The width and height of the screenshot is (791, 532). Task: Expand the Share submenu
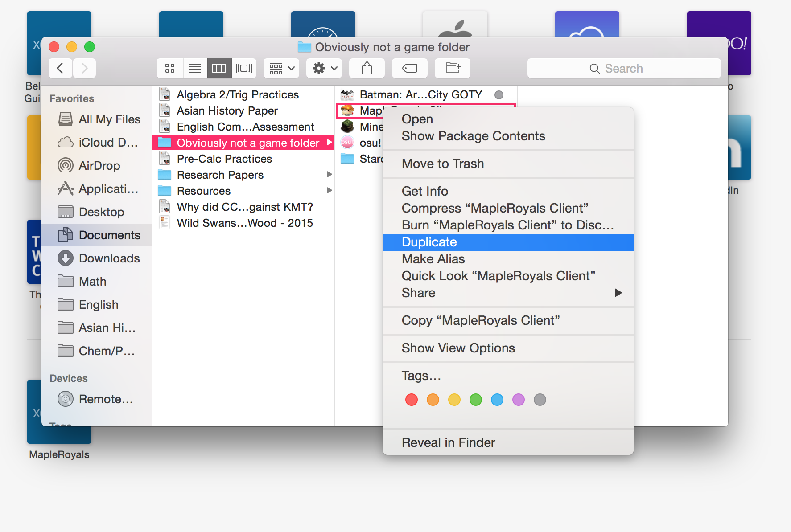point(508,293)
